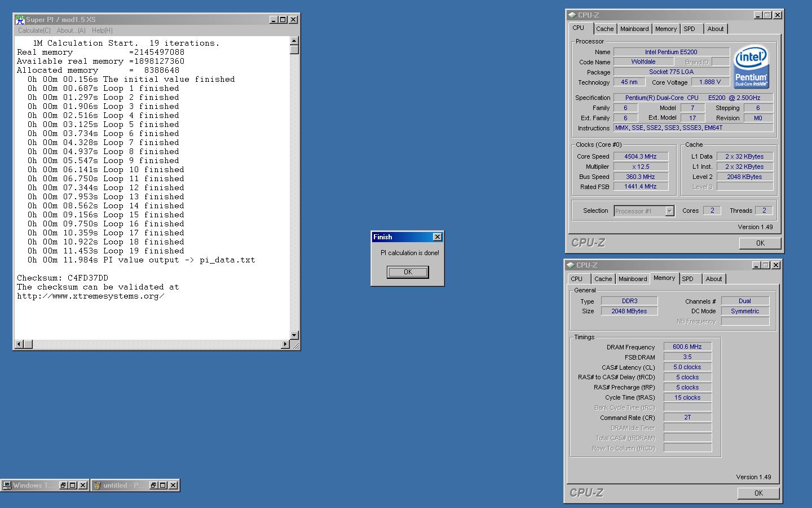Click the minimized Windows T... window icon
The width and height of the screenshot is (812, 508).
[x=7, y=485]
